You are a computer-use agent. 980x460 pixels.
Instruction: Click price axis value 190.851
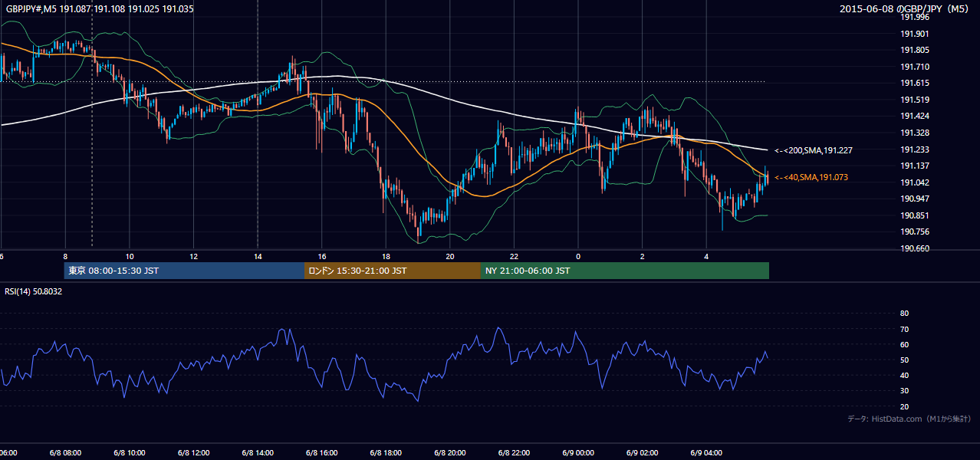coord(914,215)
